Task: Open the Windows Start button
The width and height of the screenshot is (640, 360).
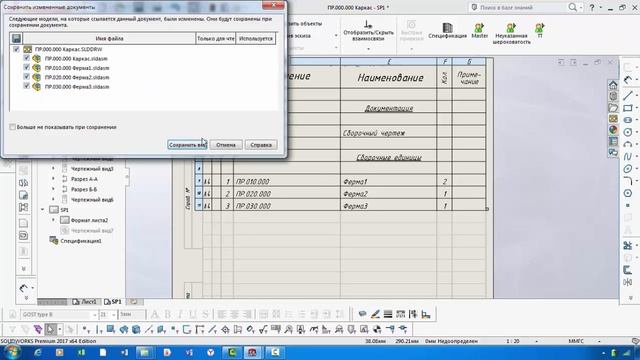Action: point(11,352)
